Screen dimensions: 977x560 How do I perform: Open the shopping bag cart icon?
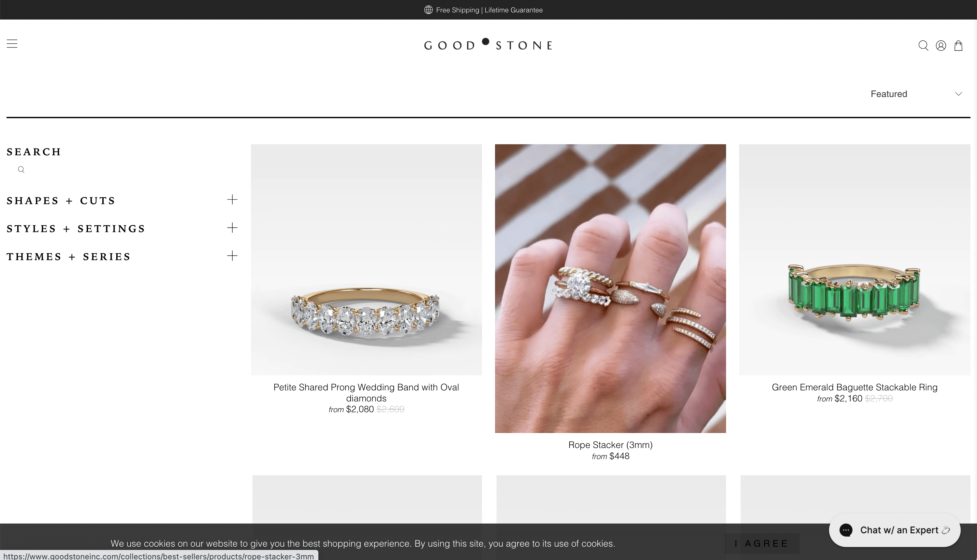(x=958, y=46)
